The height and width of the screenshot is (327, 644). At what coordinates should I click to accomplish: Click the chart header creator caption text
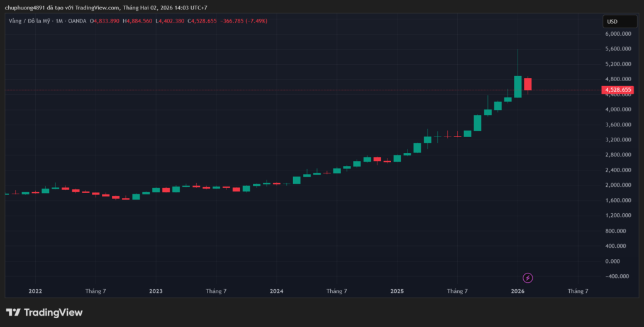point(106,7)
